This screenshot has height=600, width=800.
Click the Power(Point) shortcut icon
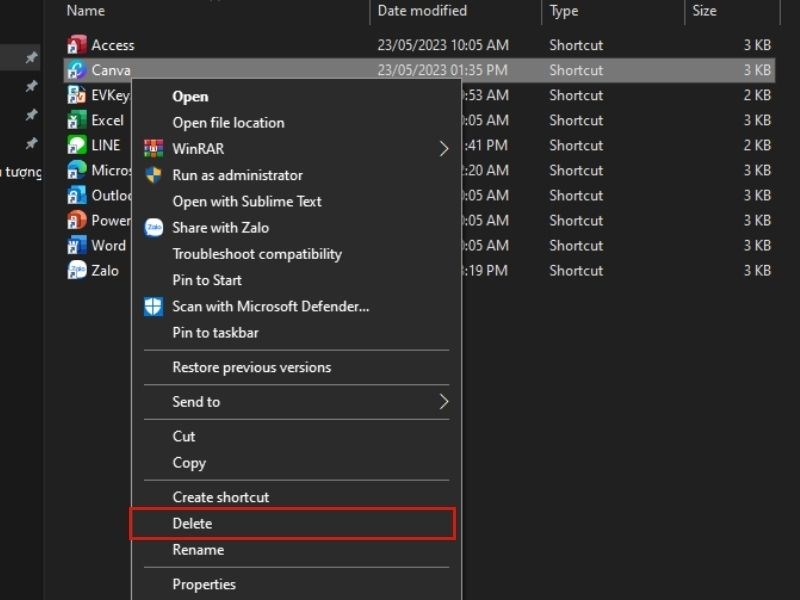coord(78,220)
